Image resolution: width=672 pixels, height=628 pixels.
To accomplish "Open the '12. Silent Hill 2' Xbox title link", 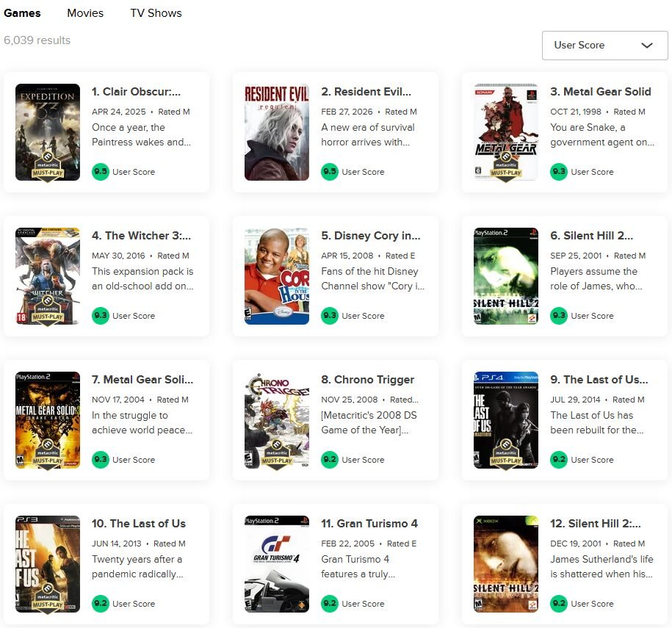I will 595,524.
